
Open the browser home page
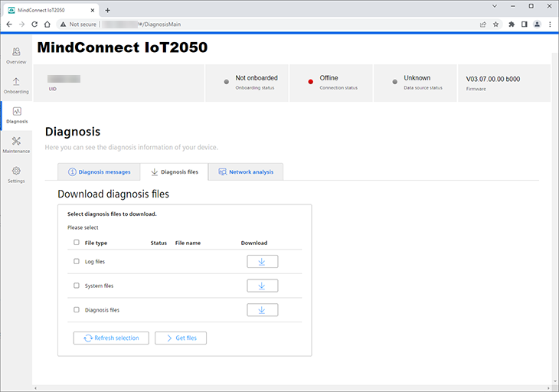click(x=47, y=24)
